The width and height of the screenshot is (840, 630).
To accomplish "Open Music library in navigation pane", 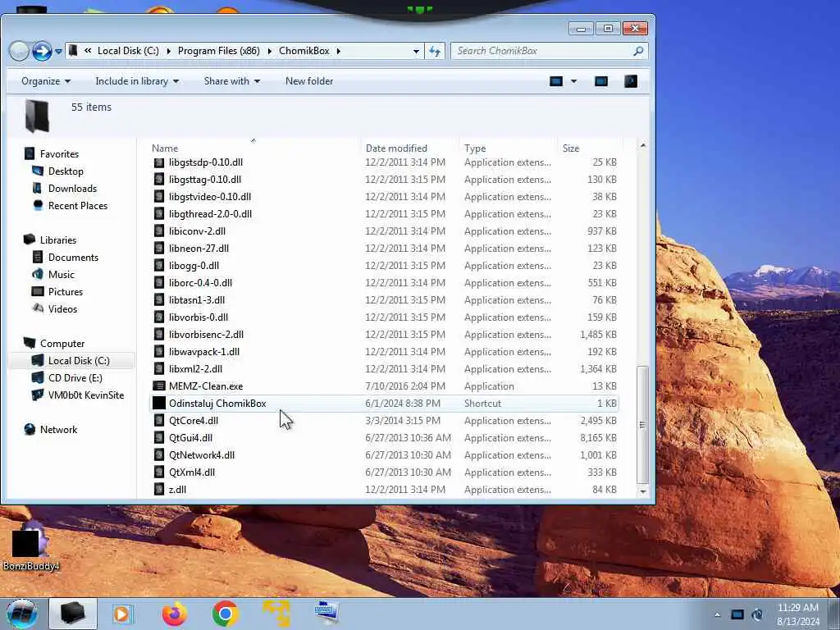I will tap(61, 274).
